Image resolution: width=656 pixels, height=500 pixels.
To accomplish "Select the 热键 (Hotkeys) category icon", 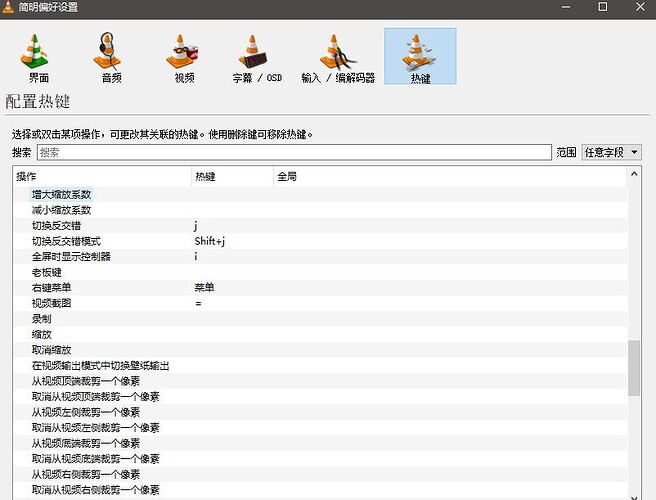I will coord(420,57).
